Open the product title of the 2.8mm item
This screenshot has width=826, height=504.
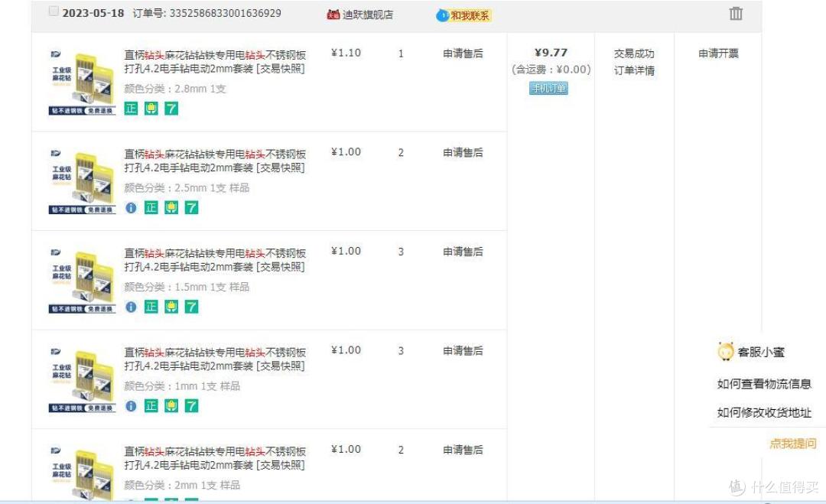(x=215, y=62)
